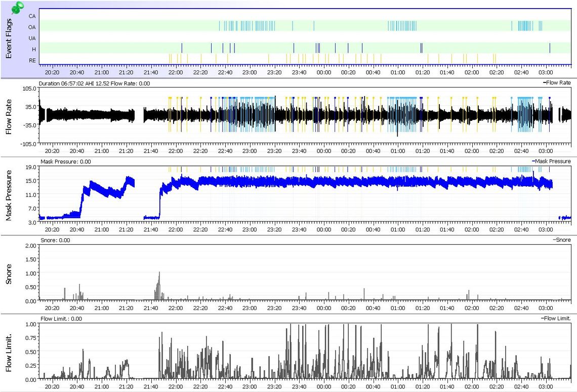
Task: Select the vertical Flow Limit. graph title
Action: [x=9, y=353]
